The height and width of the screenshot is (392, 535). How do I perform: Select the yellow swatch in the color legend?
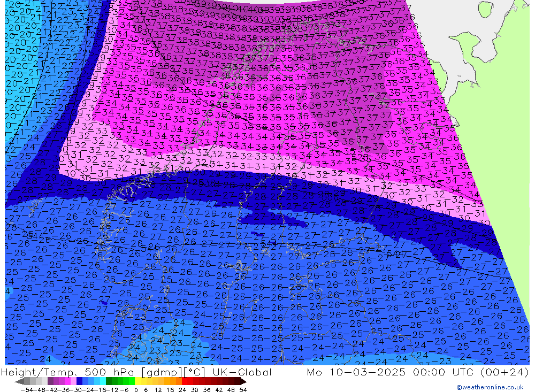138,381
